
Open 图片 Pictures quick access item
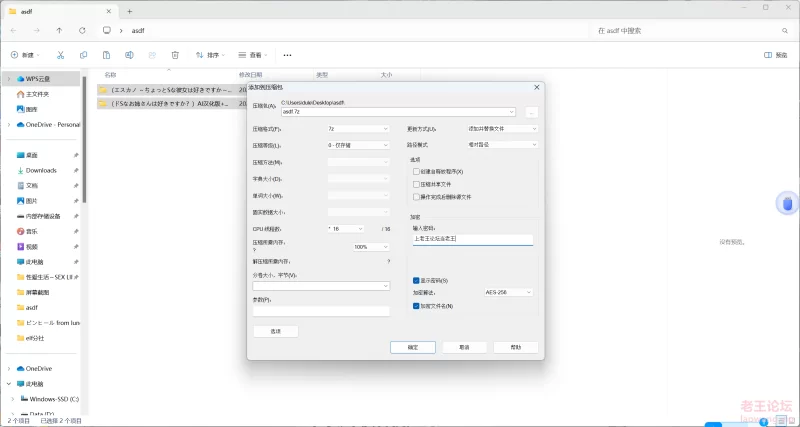click(x=28, y=201)
